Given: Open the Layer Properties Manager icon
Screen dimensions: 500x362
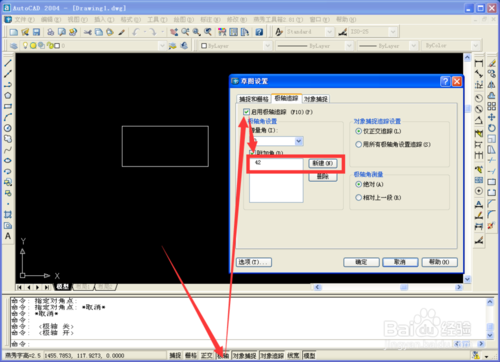Looking at the screenshot, I should pos(14,46).
